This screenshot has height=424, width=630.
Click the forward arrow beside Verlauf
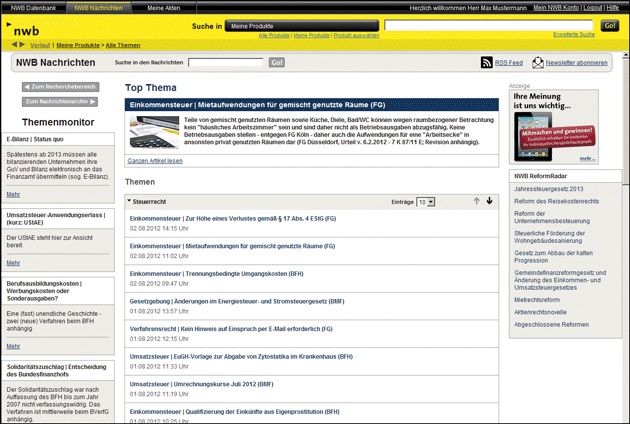click(23, 45)
